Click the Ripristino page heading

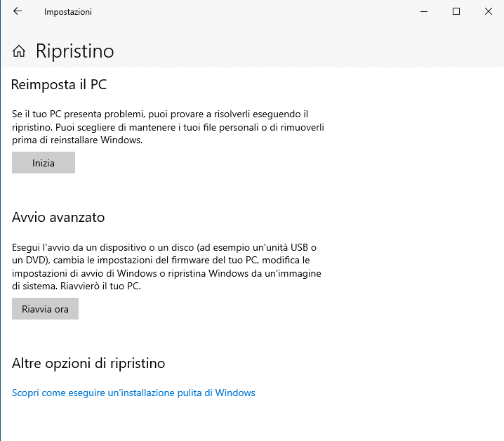[x=74, y=51]
